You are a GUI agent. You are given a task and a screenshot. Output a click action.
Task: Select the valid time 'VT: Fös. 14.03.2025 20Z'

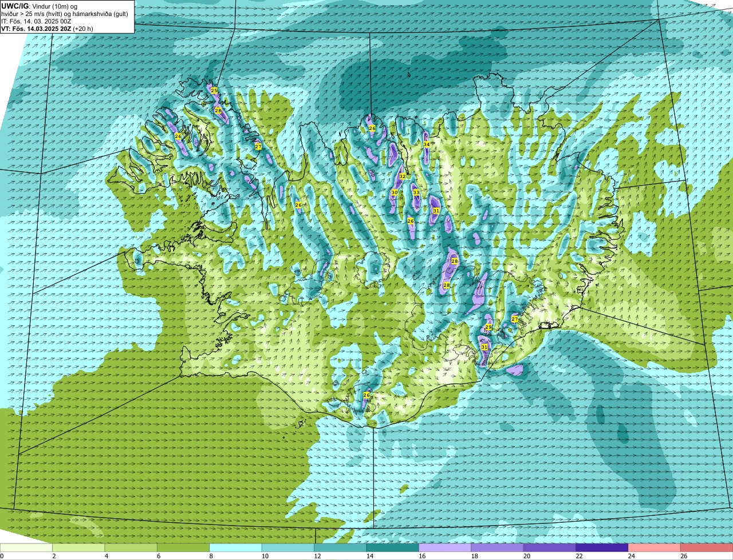pos(36,29)
